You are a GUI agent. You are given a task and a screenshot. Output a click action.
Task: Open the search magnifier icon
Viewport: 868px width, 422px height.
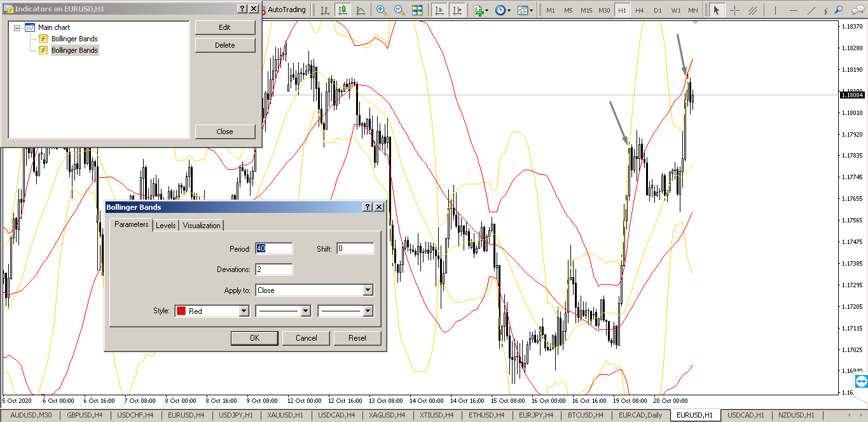(x=839, y=9)
